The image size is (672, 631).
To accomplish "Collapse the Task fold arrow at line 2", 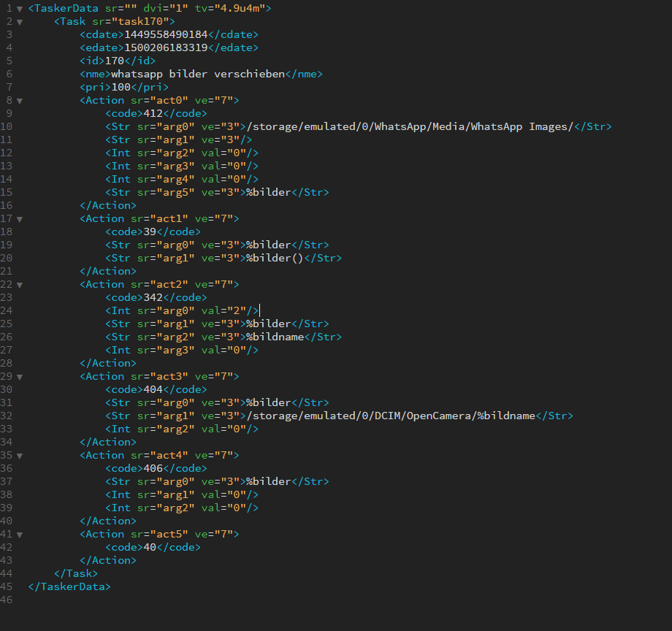I will coord(20,22).
